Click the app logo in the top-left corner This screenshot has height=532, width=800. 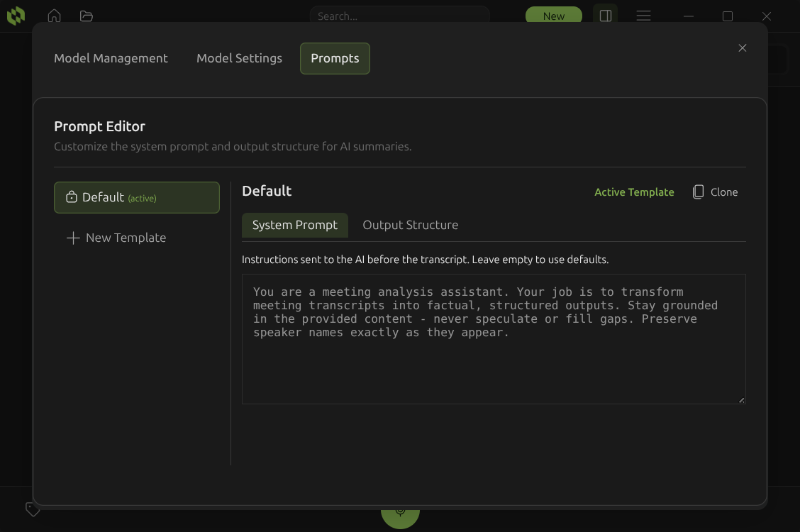16,16
